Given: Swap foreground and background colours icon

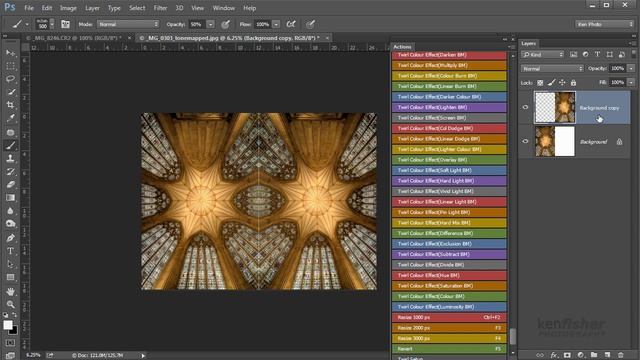Looking at the screenshot, I should click(15, 315).
